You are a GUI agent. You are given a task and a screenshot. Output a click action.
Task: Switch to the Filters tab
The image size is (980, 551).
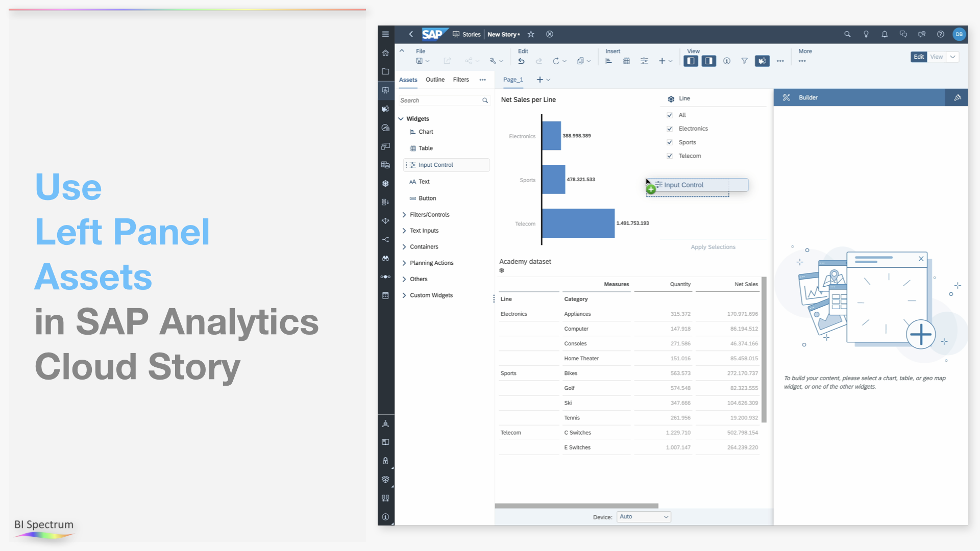click(461, 80)
